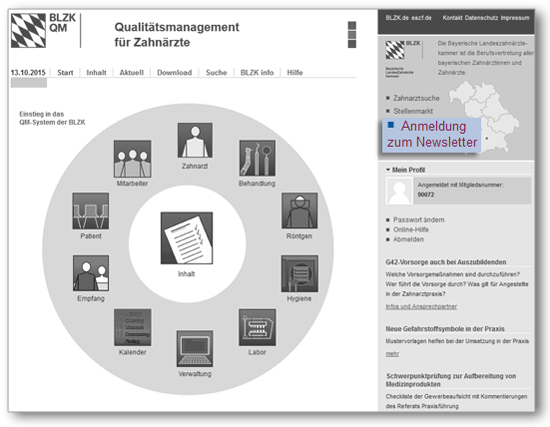Image resolution: width=550 pixels, height=427 pixels.
Task: Open the central Inhalt checklist icon
Action: click(187, 238)
